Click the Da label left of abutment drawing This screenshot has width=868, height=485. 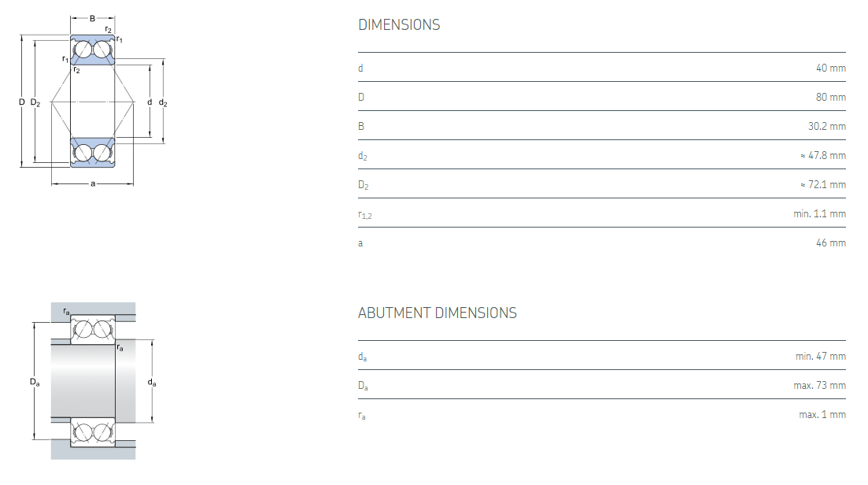35,382
